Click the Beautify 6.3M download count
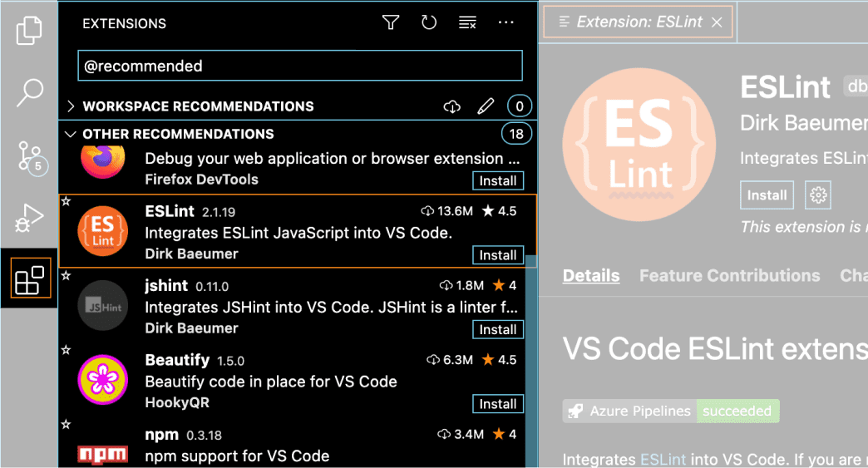The width and height of the screenshot is (868, 468). pyautogui.click(x=450, y=360)
